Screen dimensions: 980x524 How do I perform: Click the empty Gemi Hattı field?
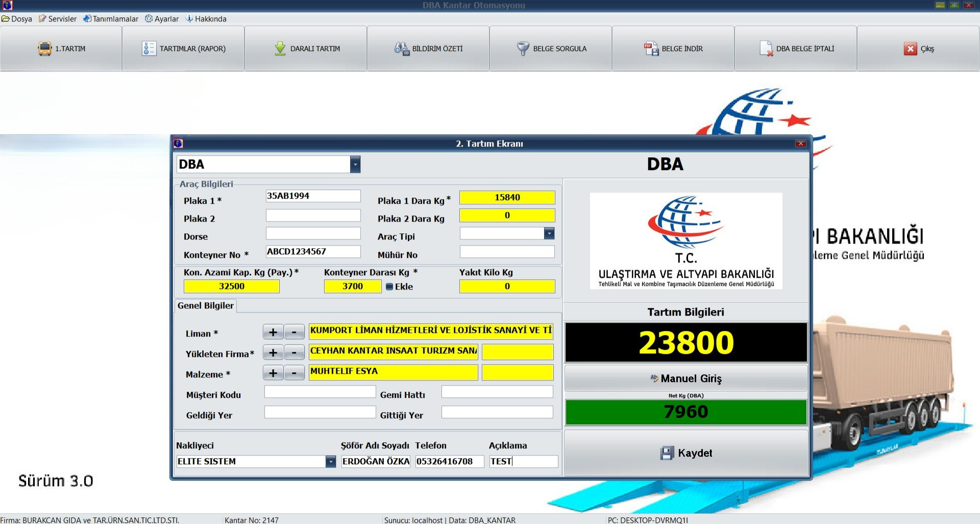497,392
